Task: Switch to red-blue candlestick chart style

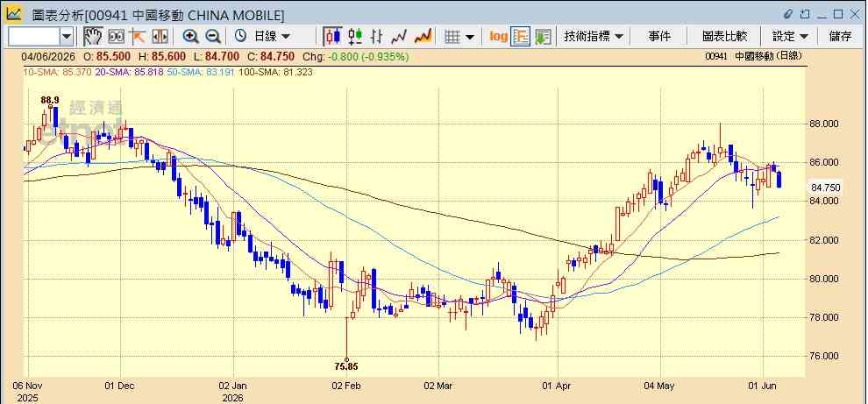Action: point(332,37)
